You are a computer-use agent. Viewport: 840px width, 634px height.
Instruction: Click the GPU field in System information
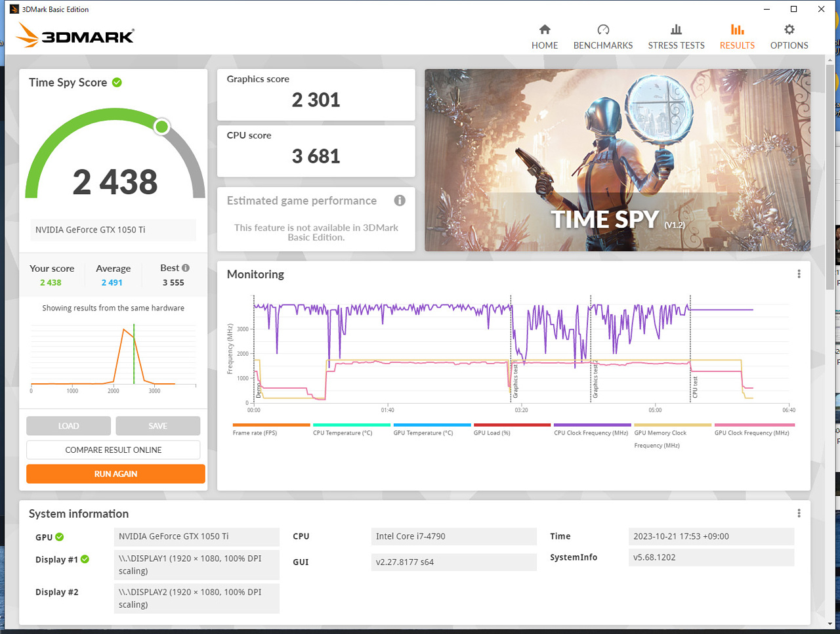(x=196, y=536)
